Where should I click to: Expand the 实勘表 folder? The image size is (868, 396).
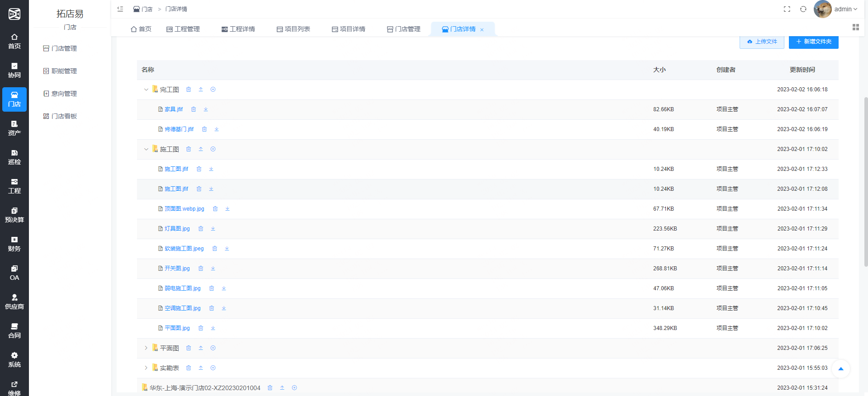[146, 368]
